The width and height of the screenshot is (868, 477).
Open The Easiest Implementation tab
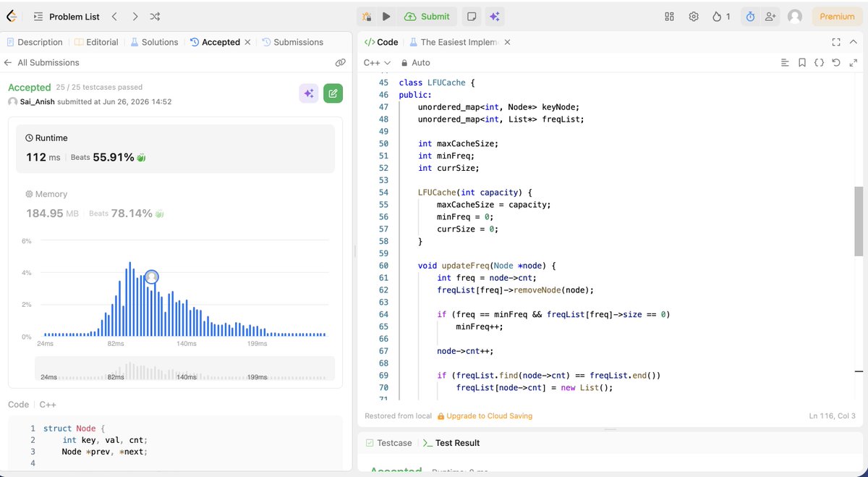point(454,42)
